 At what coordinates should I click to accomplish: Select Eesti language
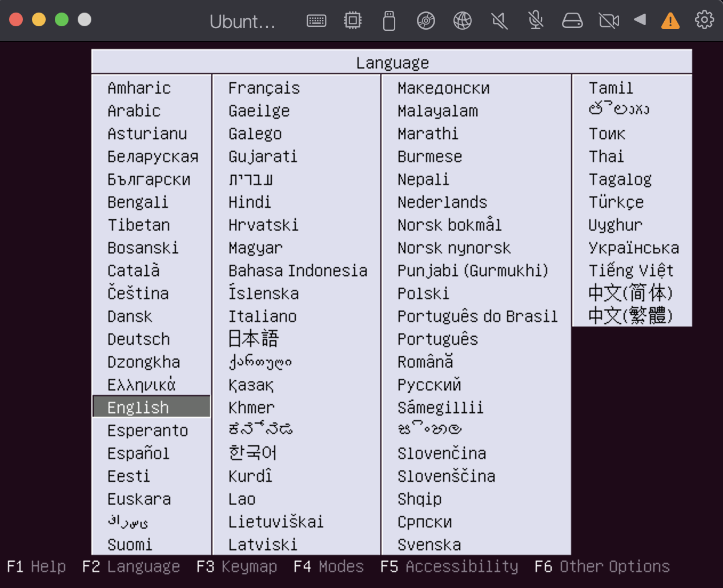[129, 476]
